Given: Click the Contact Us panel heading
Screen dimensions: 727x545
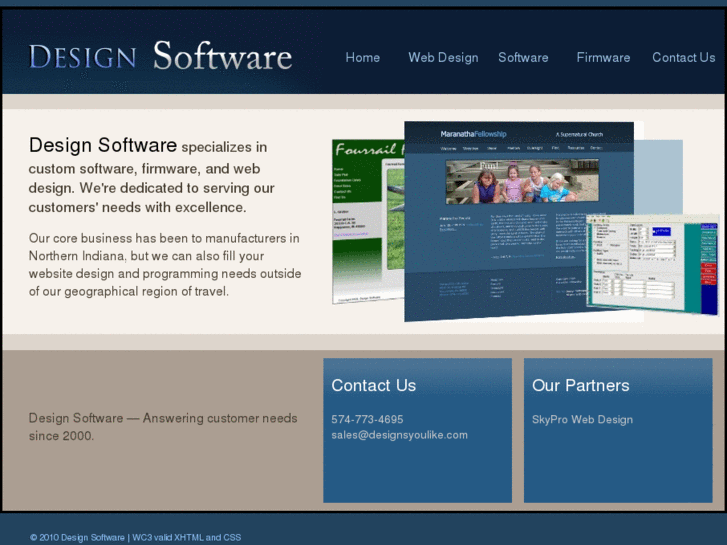Looking at the screenshot, I should coord(374,385).
